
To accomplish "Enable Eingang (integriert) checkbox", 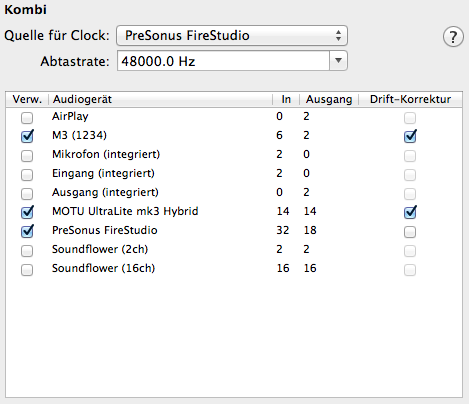I will [x=27, y=174].
